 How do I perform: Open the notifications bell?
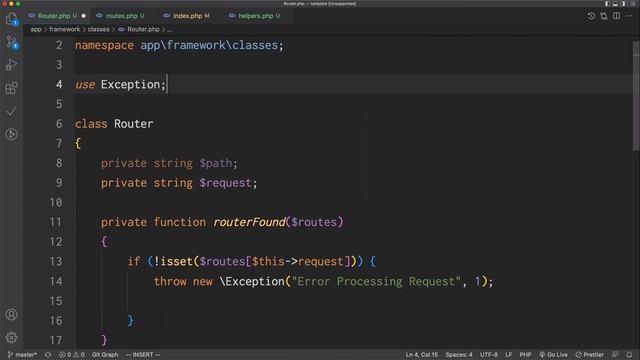pos(629,355)
